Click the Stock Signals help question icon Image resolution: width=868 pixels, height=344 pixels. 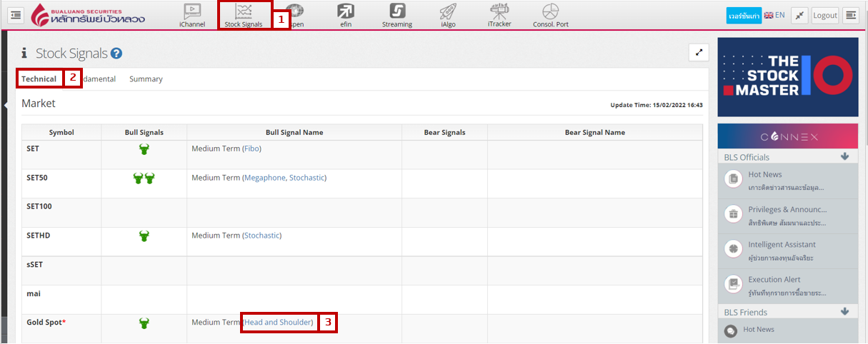tap(116, 54)
